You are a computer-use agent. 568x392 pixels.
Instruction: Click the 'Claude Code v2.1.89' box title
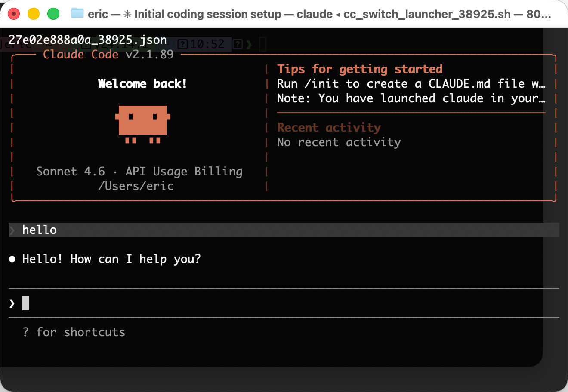point(108,55)
